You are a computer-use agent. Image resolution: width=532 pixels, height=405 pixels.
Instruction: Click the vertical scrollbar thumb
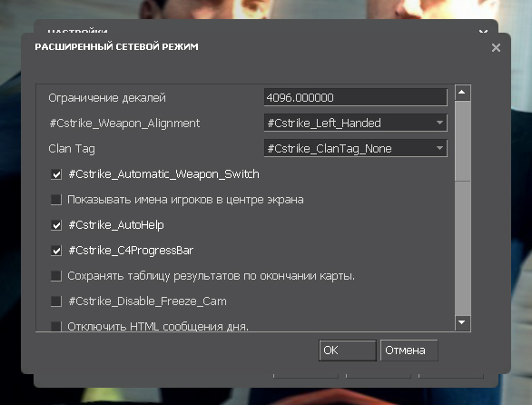click(462, 141)
